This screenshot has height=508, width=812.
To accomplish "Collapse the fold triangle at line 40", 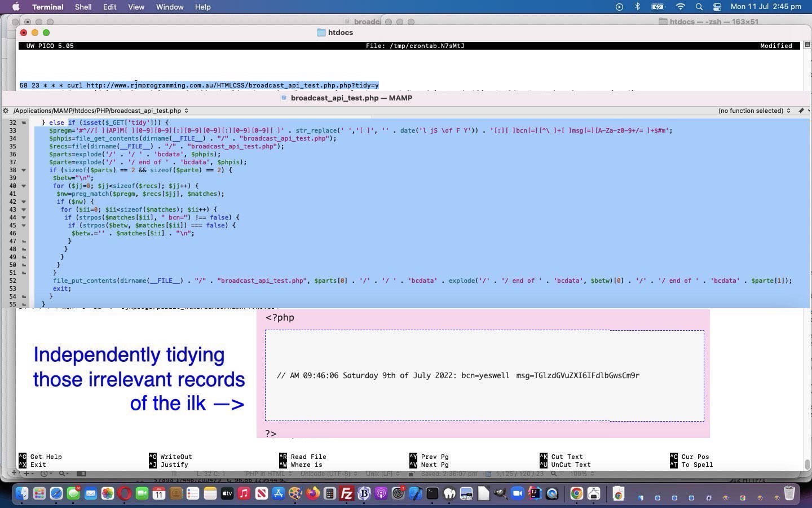I will pyautogui.click(x=24, y=186).
